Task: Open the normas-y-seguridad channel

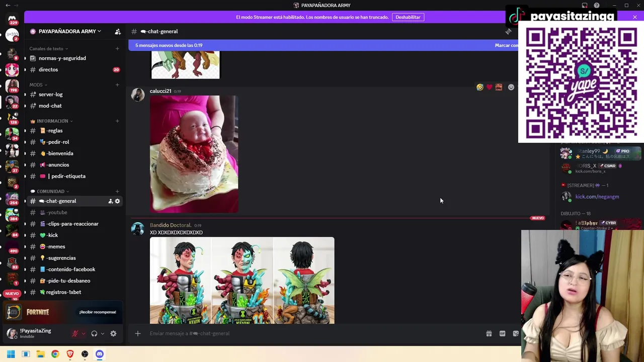Action: (74, 58)
